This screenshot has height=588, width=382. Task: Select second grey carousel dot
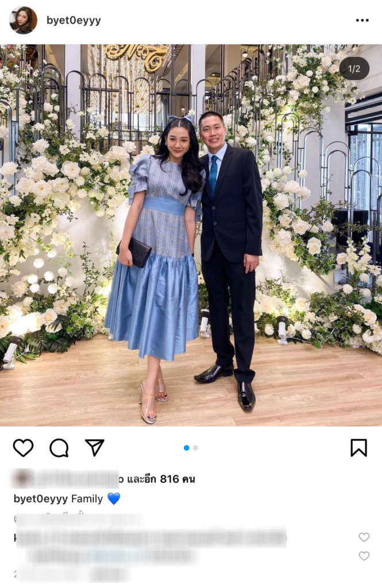point(195,448)
